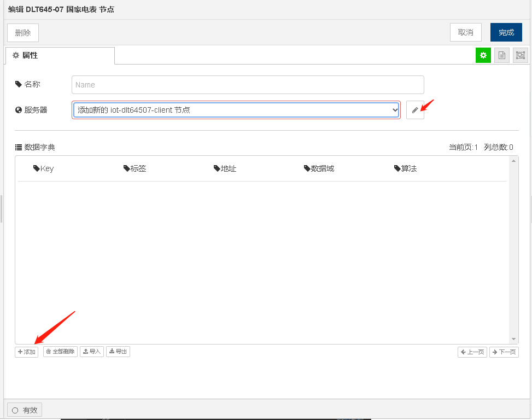532x420 pixels.
Task: Switch to the 属性 properties tab
Action: click(60, 55)
